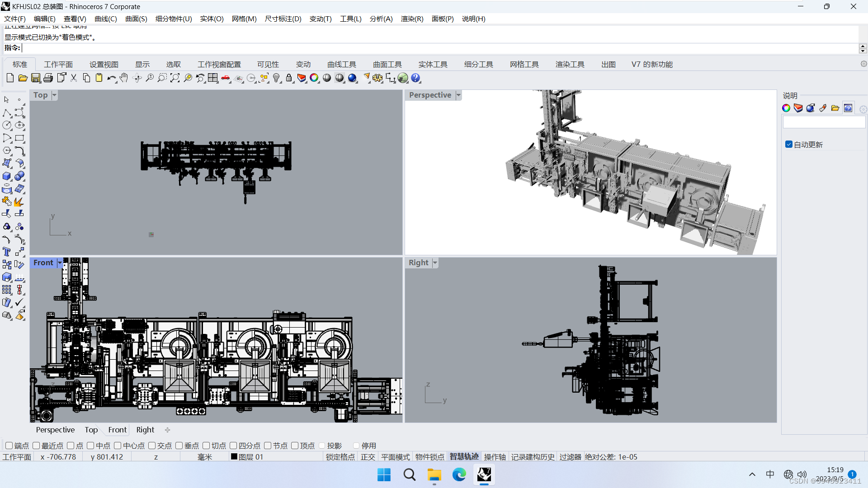Image resolution: width=868 pixels, height=488 pixels.
Task: Enable 自动更新 auto-update checkbox in panel
Action: (789, 144)
